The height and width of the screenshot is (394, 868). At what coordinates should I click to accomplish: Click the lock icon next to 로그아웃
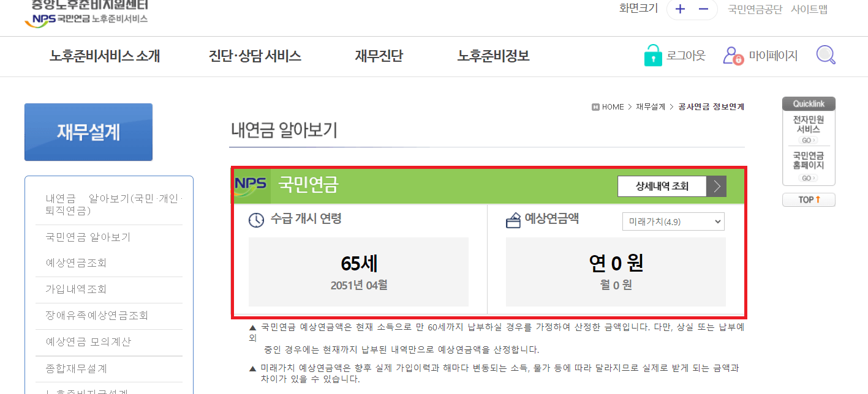pyautogui.click(x=652, y=54)
